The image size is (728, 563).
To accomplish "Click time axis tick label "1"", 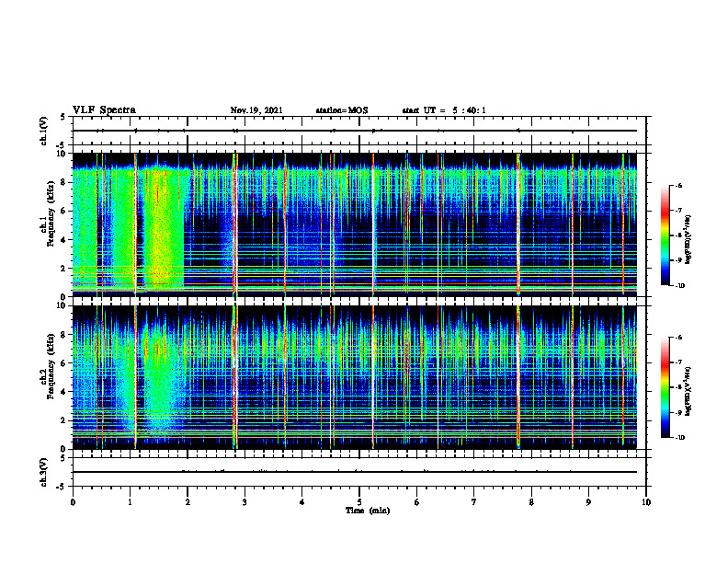I will tap(130, 502).
